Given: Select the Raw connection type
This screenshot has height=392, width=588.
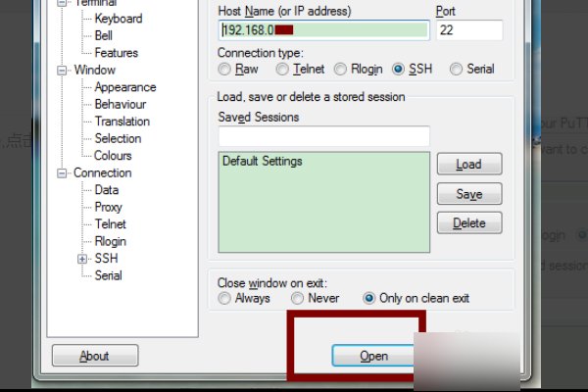Looking at the screenshot, I should (225, 70).
